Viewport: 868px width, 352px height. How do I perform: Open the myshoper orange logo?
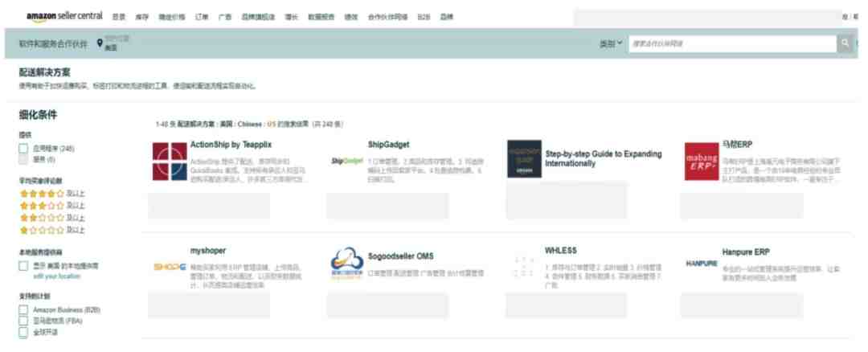[x=170, y=267]
